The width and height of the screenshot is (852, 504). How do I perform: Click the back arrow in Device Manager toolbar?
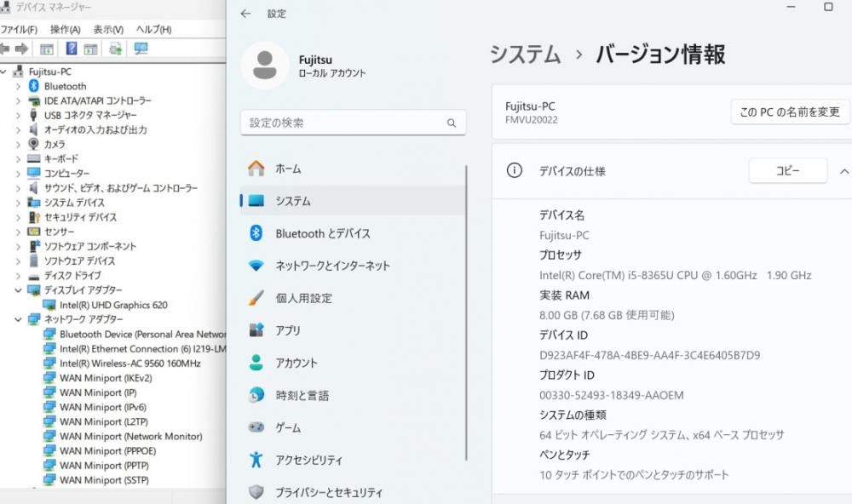[5, 49]
